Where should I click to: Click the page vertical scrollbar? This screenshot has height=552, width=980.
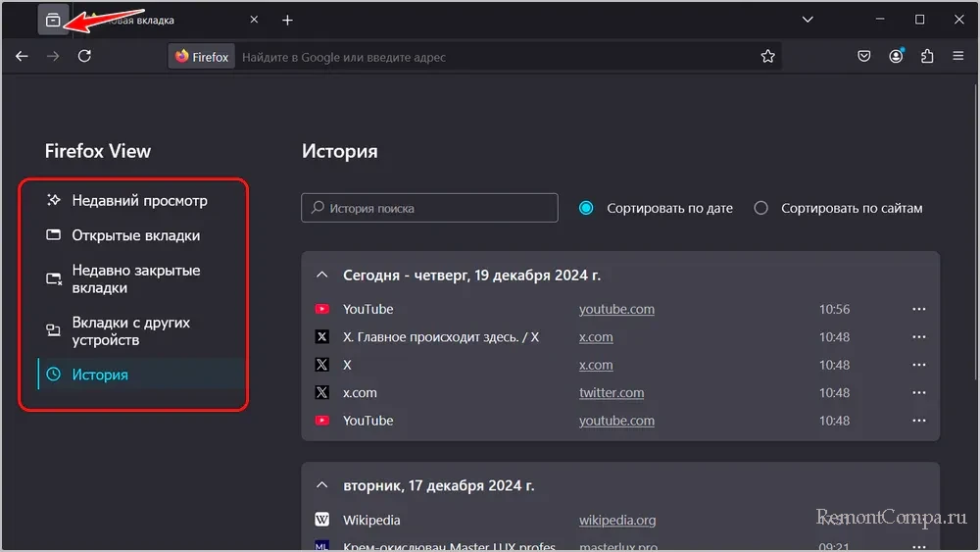point(976,231)
